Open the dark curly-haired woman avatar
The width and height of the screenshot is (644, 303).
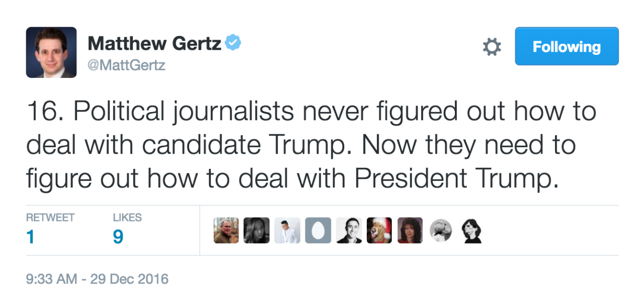click(410, 231)
